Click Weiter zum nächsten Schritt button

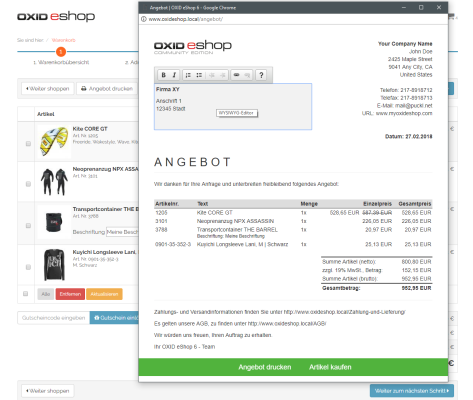point(412,391)
